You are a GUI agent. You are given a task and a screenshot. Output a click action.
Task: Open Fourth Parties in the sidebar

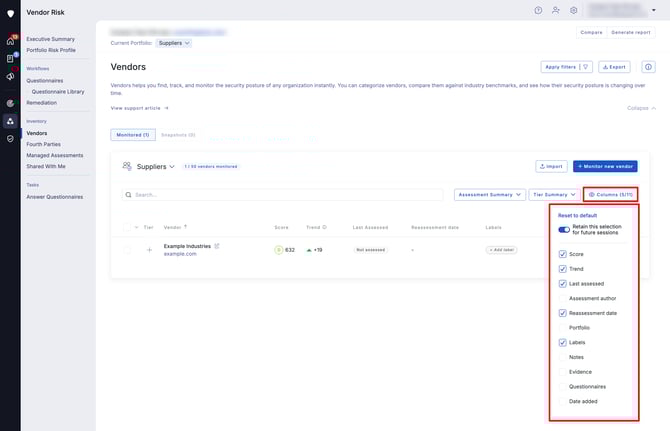[44, 144]
